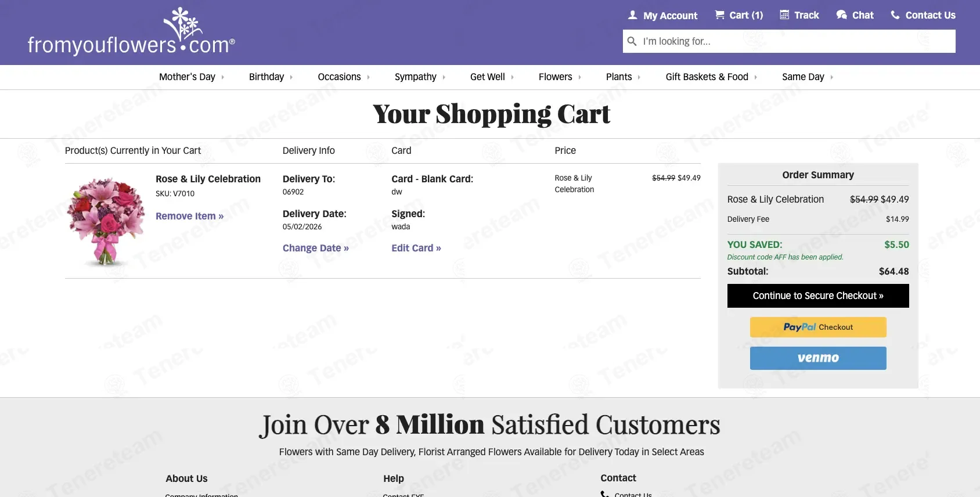Click the shopping cart icon in header
Viewport: 980px width, 497px height.
pyautogui.click(x=719, y=15)
